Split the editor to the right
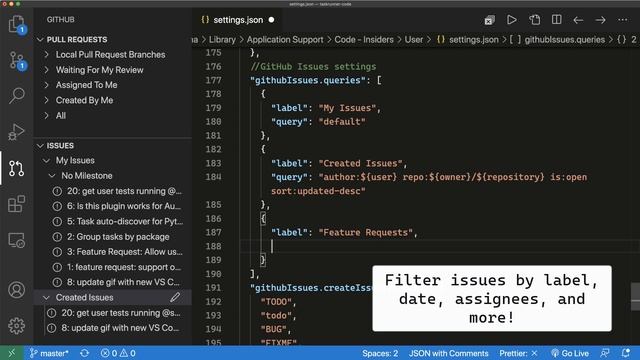The image size is (640, 360). [556, 20]
